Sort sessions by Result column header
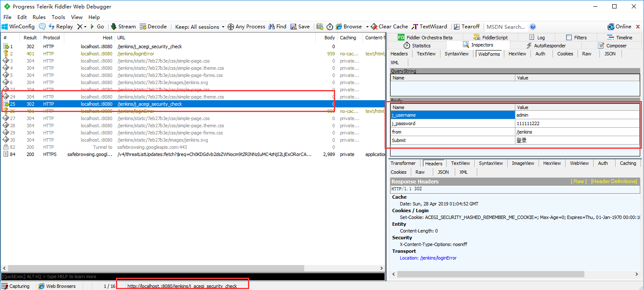Viewport: 644px width, 290px height. pos(31,38)
